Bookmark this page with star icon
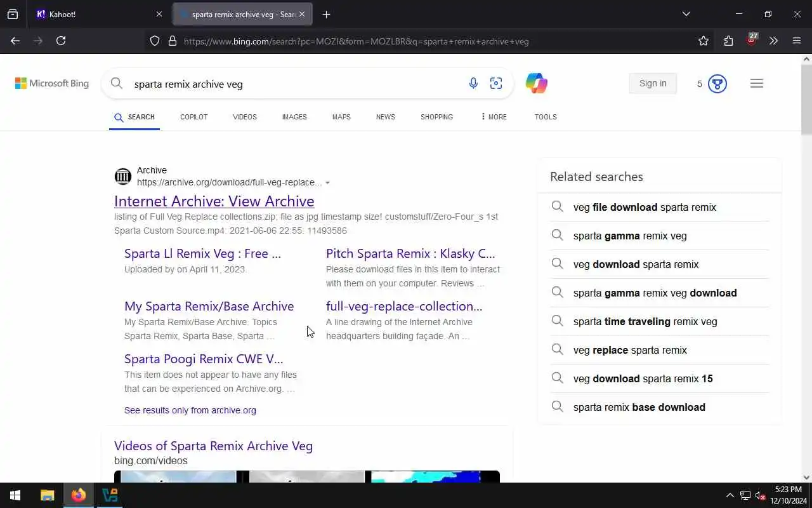812x508 pixels. (x=704, y=41)
